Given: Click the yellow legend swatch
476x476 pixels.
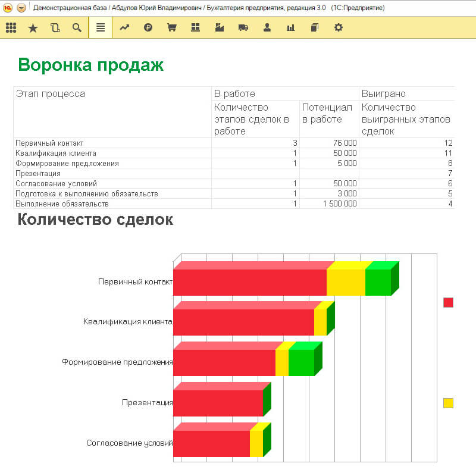Looking at the screenshot, I should 448,403.
